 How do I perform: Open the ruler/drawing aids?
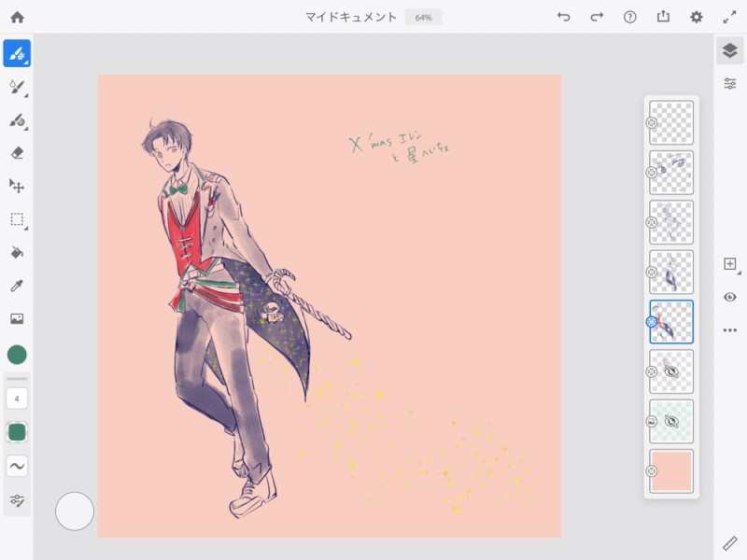[x=730, y=543]
